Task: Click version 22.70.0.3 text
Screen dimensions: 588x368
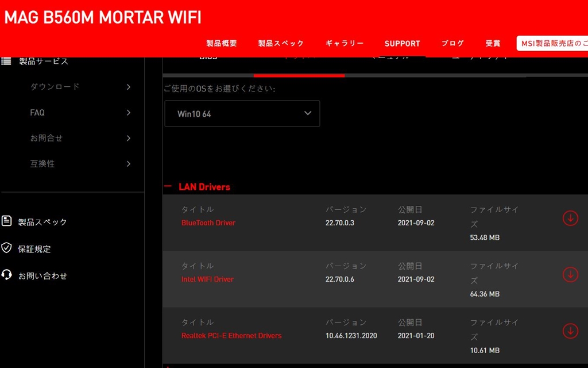Action: [x=340, y=223]
